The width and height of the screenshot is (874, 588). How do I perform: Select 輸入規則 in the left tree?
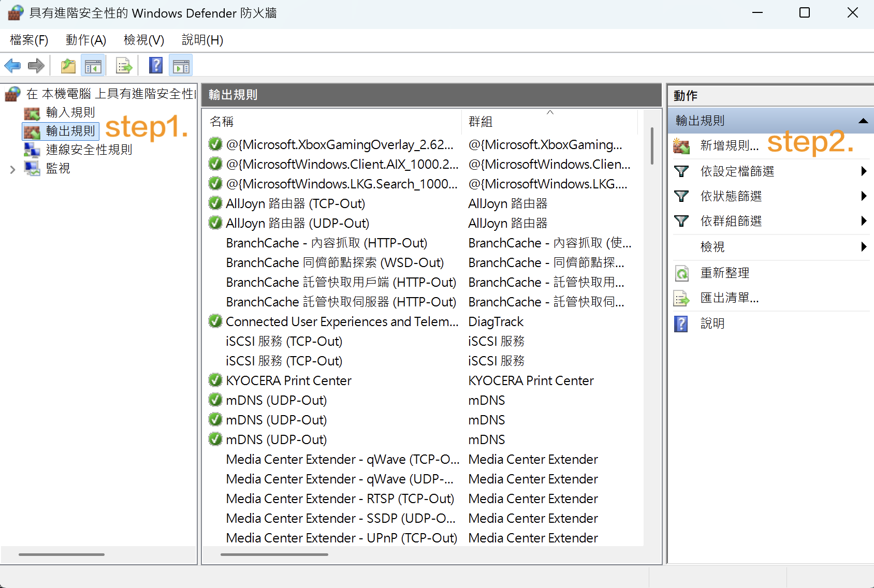(x=70, y=112)
